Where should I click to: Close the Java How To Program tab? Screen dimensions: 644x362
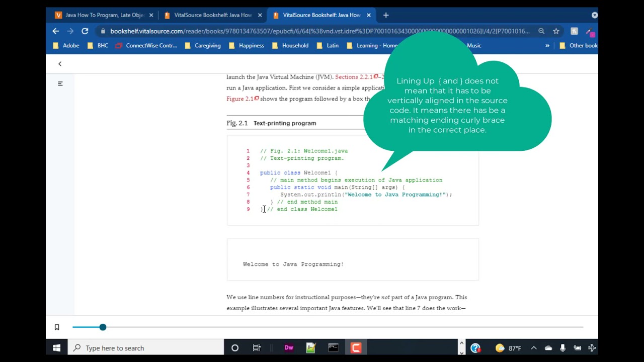pos(151,15)
